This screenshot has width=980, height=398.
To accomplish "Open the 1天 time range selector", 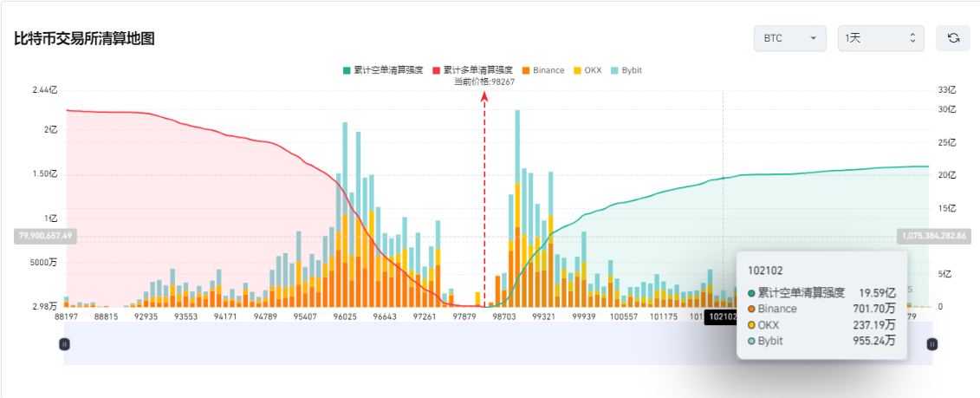I will [x=881, y=38].
